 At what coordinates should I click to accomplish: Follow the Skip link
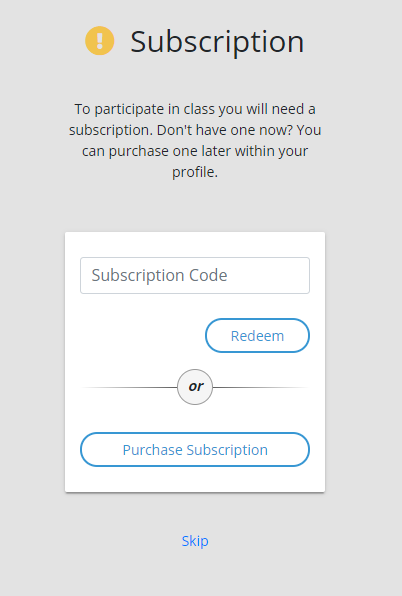coord(195,541)
